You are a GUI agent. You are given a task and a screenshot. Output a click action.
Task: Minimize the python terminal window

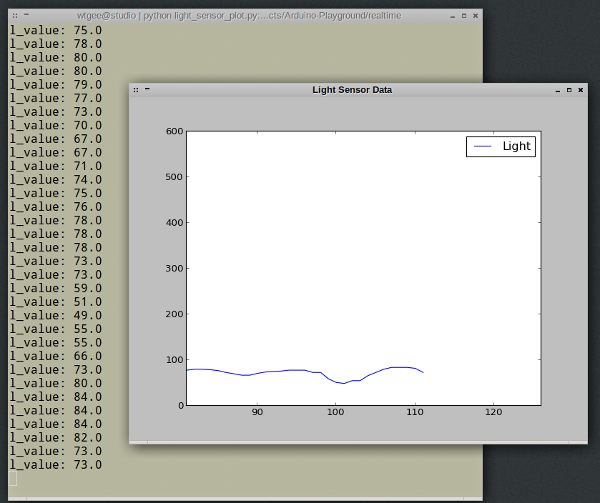[453, 16]
